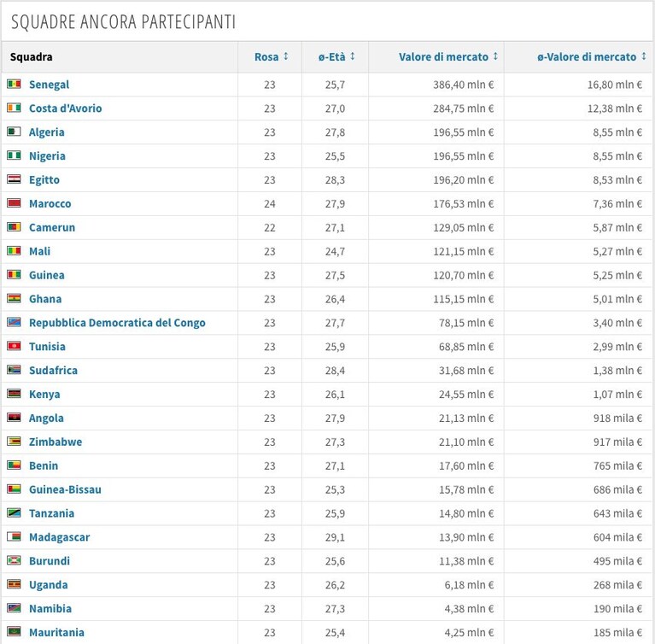Image resolution: width=655 pixels, height=644 pixels.
Task: Sort table by Rosa column
Action: [x=271, y=57]
